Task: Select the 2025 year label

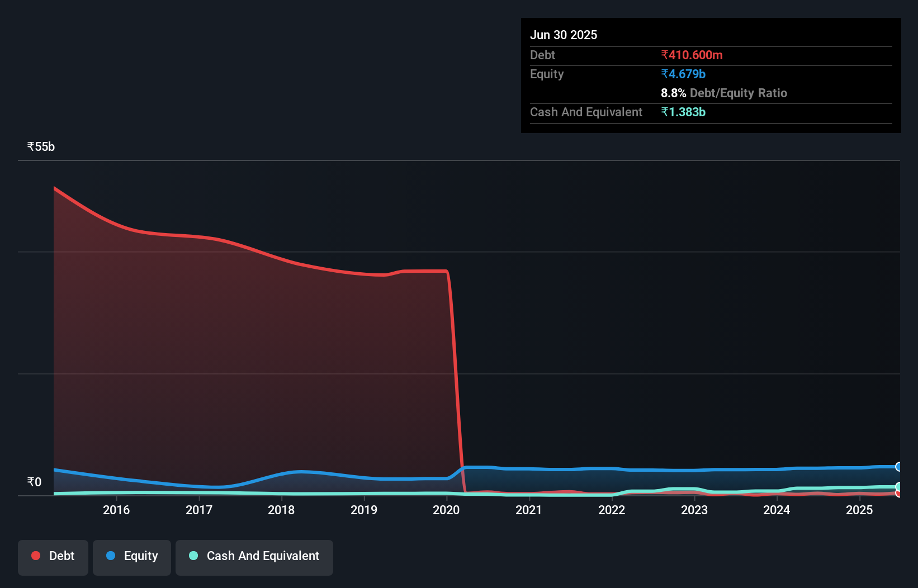Action: point(860,510)
